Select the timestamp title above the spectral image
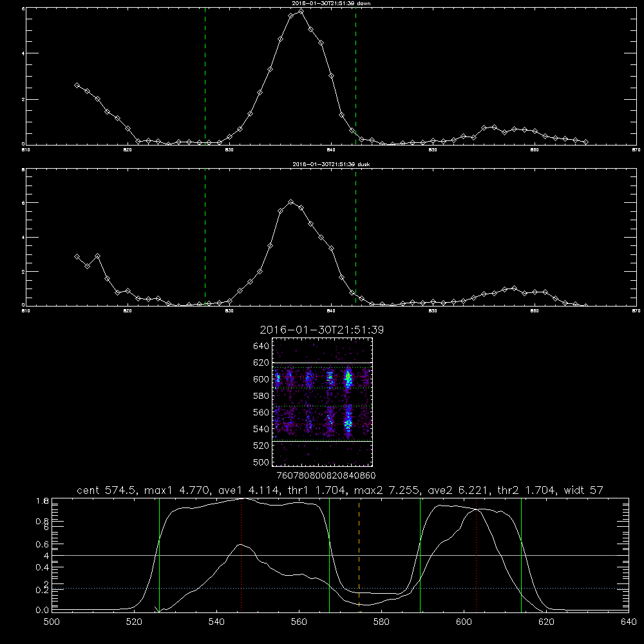The image size is (644, 644). [x=321, y=330]
